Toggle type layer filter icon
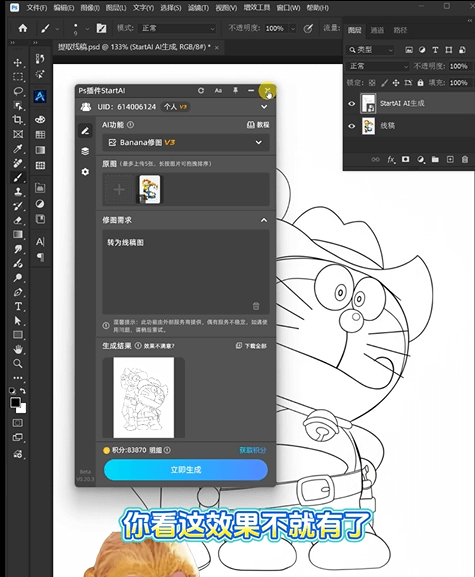 (x=435, y=50)
